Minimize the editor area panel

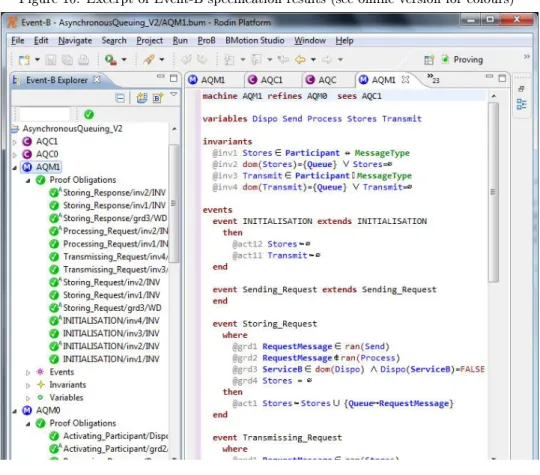[489, 76]
